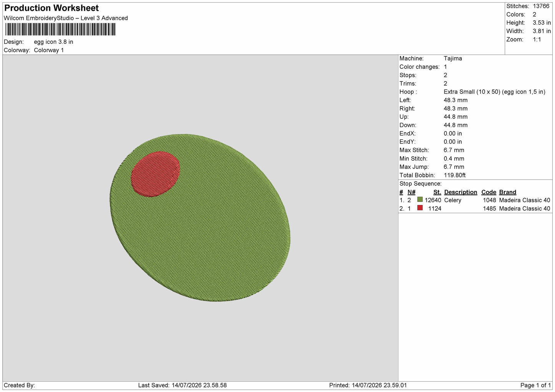
Task: Click the St. column header
Action: pyautogui.click(x=437, y=192)
